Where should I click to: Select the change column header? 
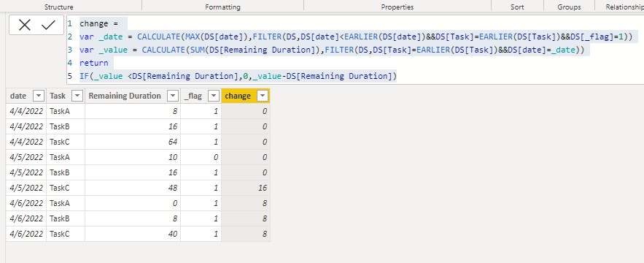(246, 96)
